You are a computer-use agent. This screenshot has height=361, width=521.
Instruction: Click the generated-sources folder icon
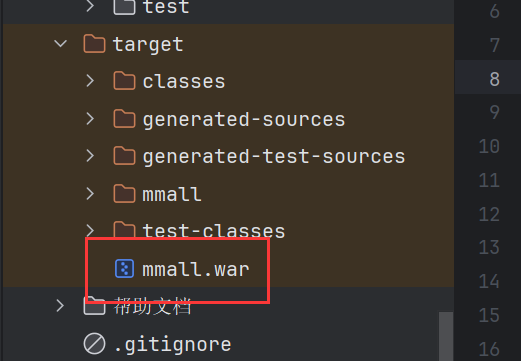(124, 119)
